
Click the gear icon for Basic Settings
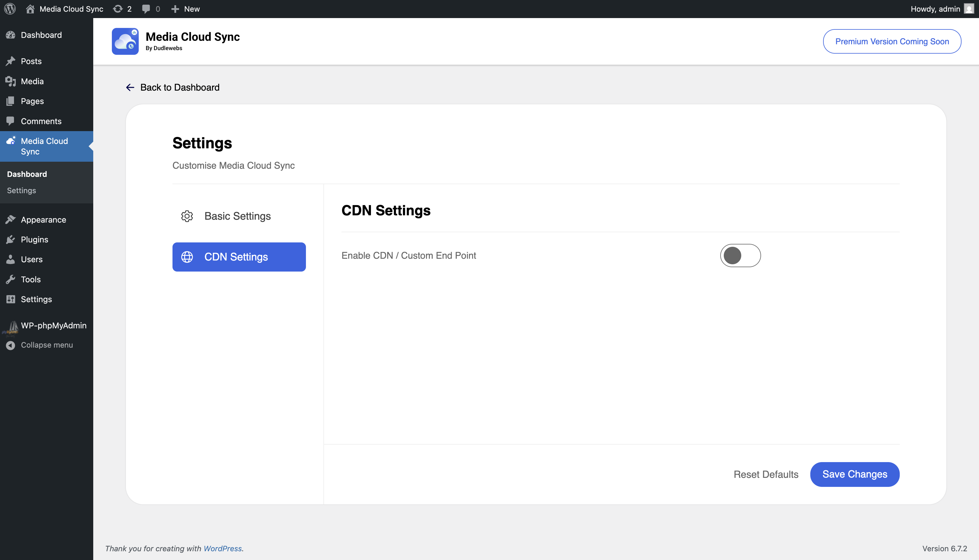coord(187,216)
